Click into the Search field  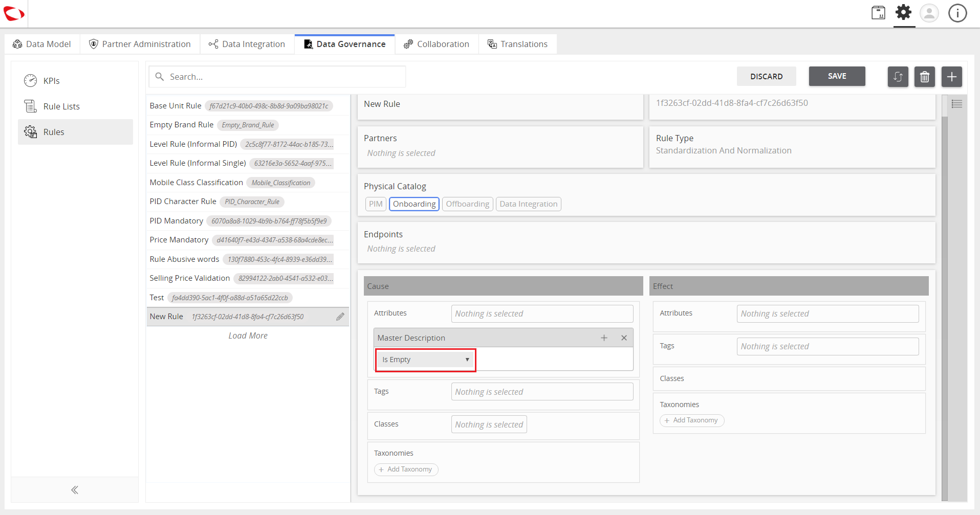click(x=277, y=77)
